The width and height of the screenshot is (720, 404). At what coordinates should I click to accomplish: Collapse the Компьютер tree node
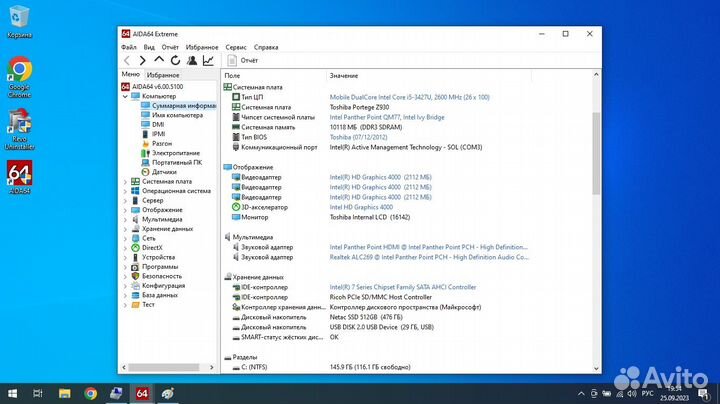[x=125, y=96]
